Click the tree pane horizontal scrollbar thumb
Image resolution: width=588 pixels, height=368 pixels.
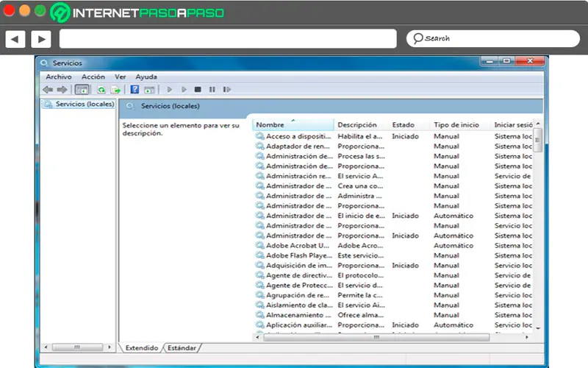(77, 347)
